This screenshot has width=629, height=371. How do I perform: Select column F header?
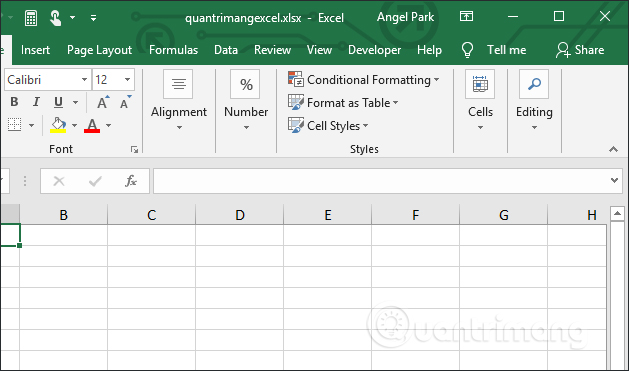point(416,215)
